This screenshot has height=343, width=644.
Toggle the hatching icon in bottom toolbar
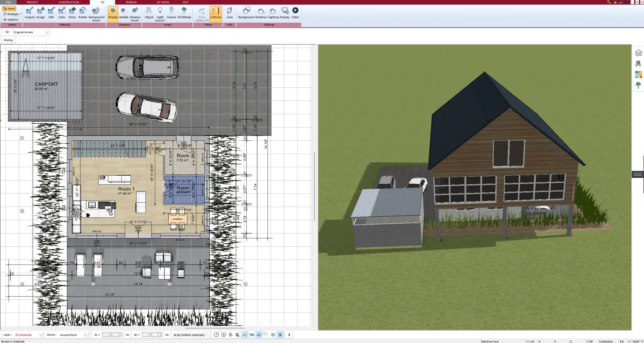[252, 335]
